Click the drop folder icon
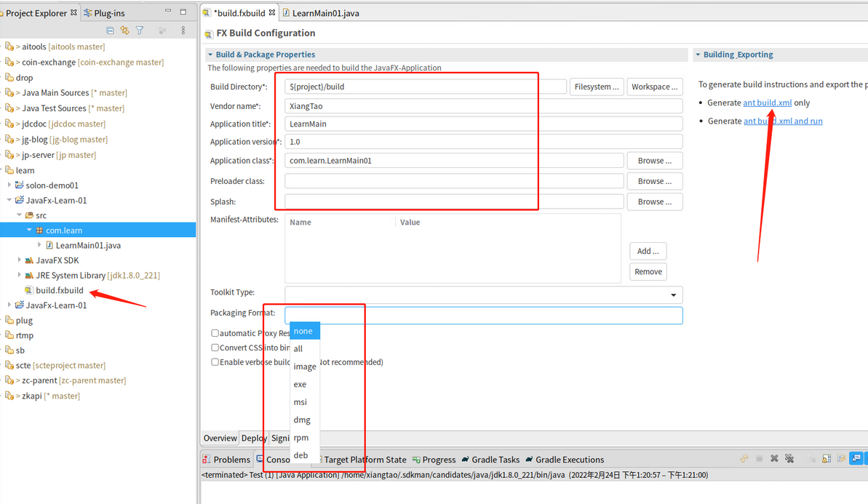 [9, 77]
